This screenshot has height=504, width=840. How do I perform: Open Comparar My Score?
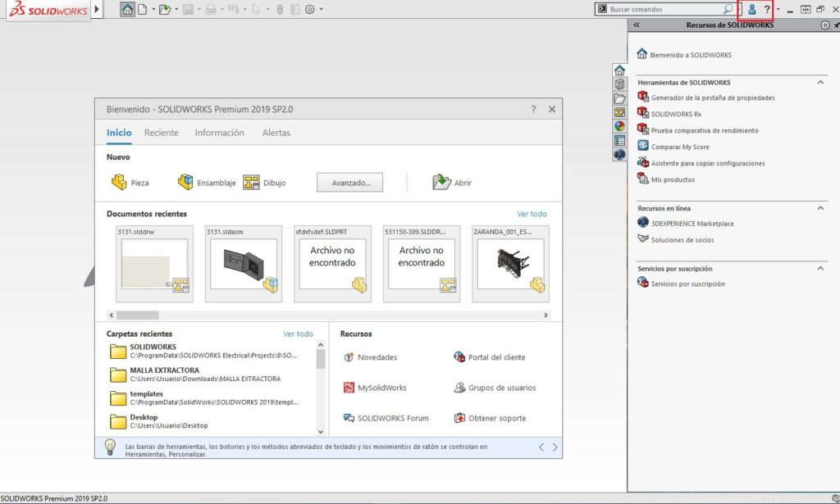pos(680,147)
